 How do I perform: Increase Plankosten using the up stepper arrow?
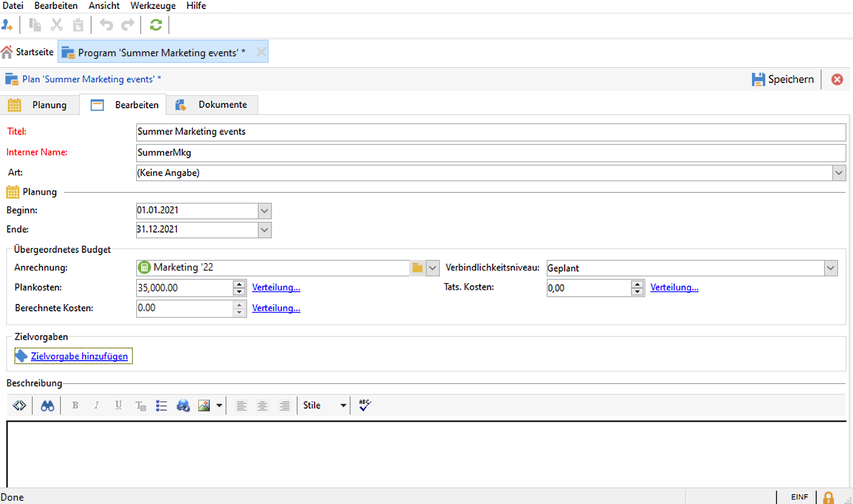tap(239, 284)
